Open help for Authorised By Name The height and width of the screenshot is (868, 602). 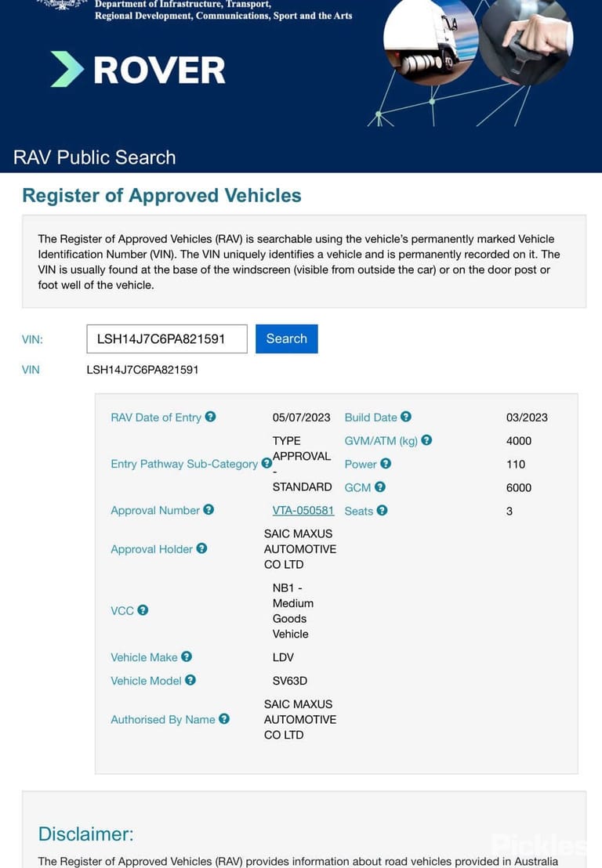(224, 718)
